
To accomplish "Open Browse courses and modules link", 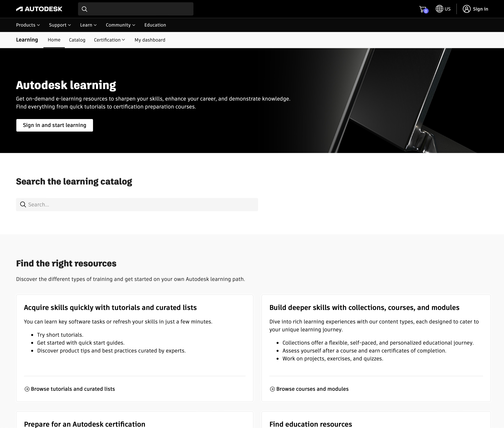I will (x=312, y=389).
